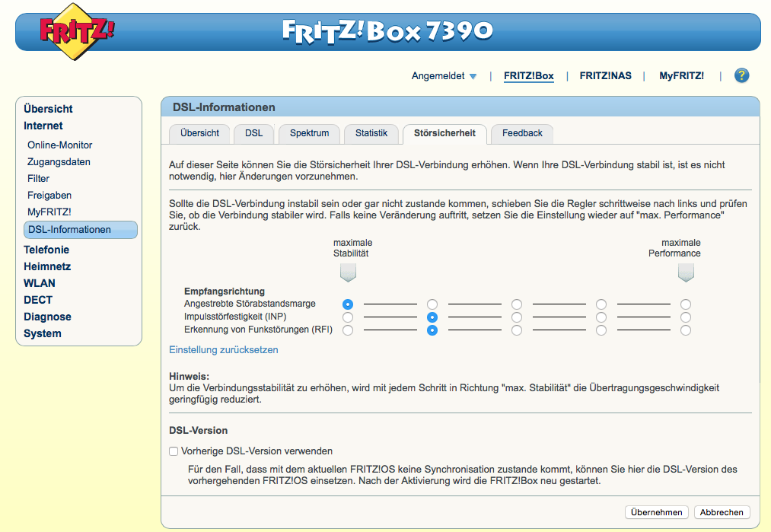Open the help question mark icon
771x532 pixels.
[x=741, y=75]
